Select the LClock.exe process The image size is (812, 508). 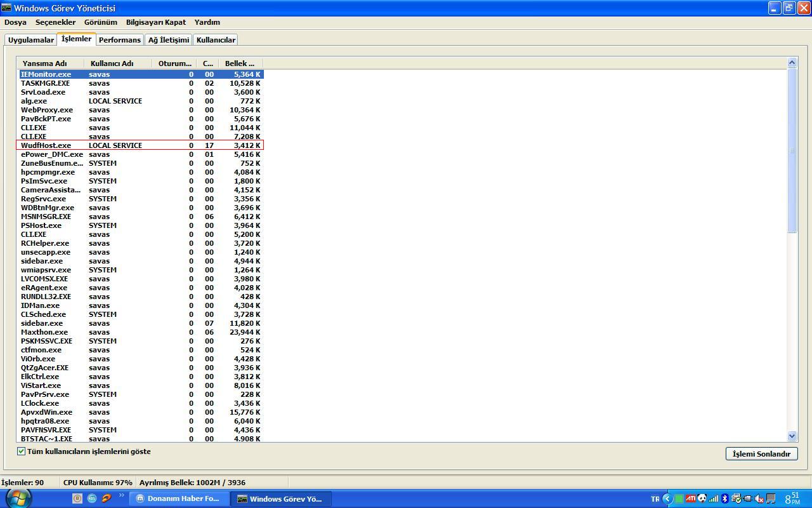(x=140, y=403)
